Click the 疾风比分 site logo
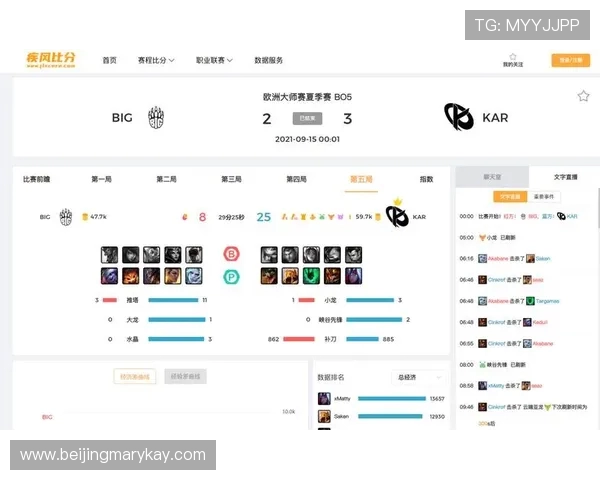This screenshot has width=600, height=480. click(51, 60)
